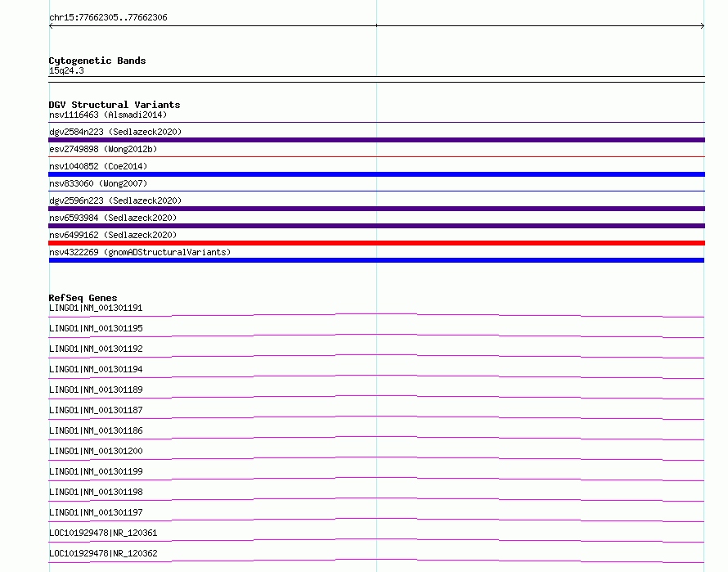
Task: Click the red bar under nsv6499162
Action: pyautogui.click(x=376, y=243)
